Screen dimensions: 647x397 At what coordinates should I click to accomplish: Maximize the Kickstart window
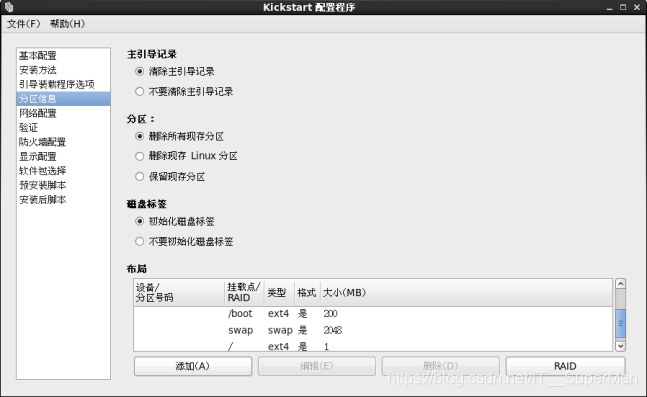623,7
